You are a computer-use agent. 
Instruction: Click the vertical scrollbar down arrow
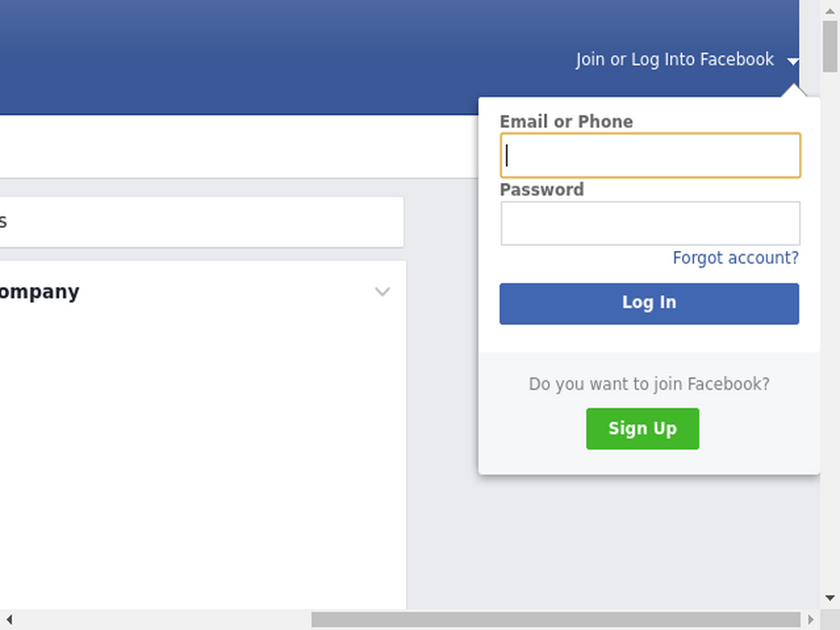830,598
